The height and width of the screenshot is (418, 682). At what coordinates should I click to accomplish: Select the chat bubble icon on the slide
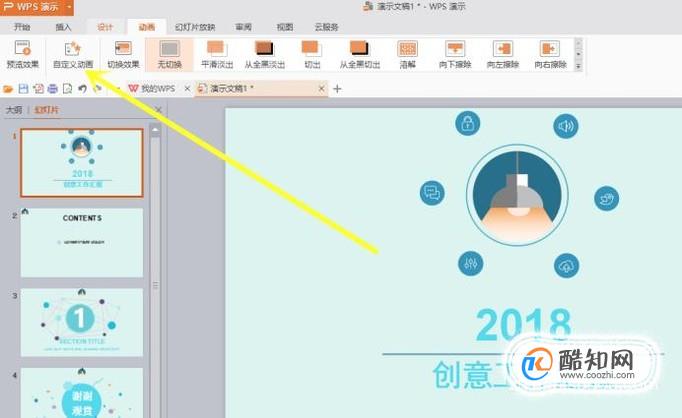[432, 193]
